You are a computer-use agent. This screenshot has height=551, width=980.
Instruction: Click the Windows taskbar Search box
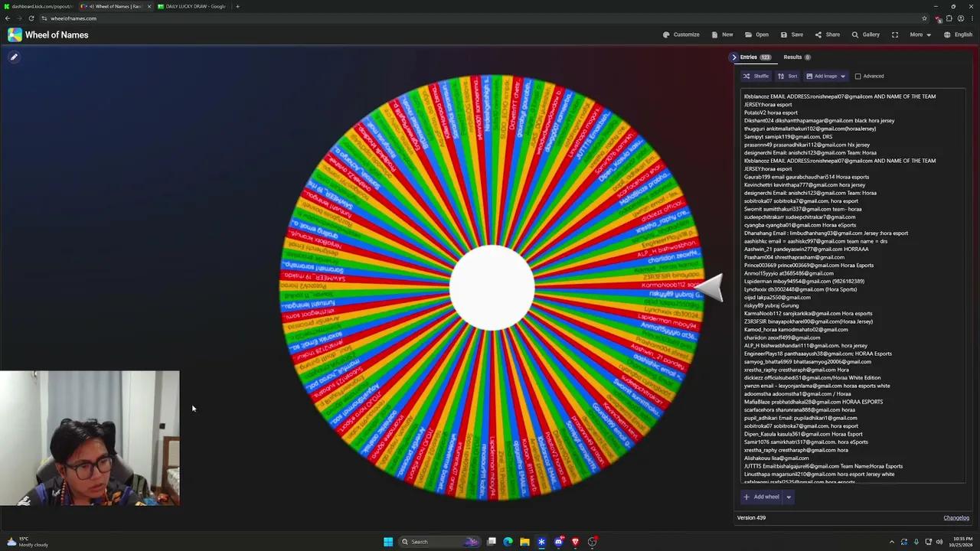pyautogui.click(x=440, y=542)
